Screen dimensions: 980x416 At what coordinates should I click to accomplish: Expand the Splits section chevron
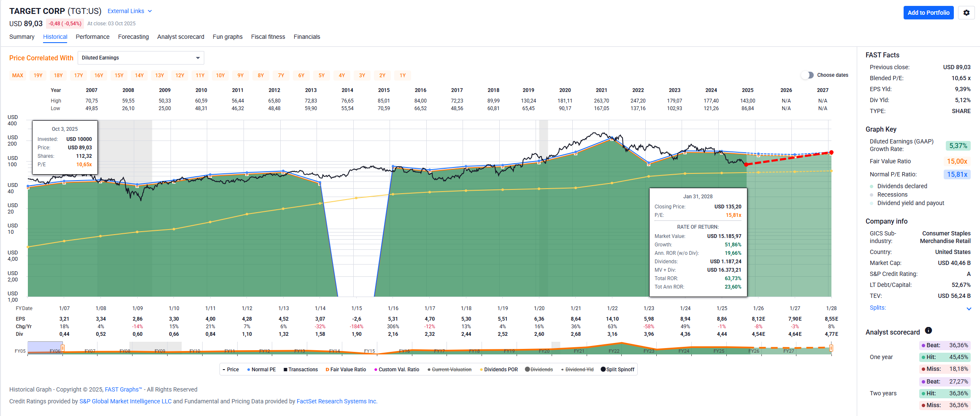[x=969, y=308]
